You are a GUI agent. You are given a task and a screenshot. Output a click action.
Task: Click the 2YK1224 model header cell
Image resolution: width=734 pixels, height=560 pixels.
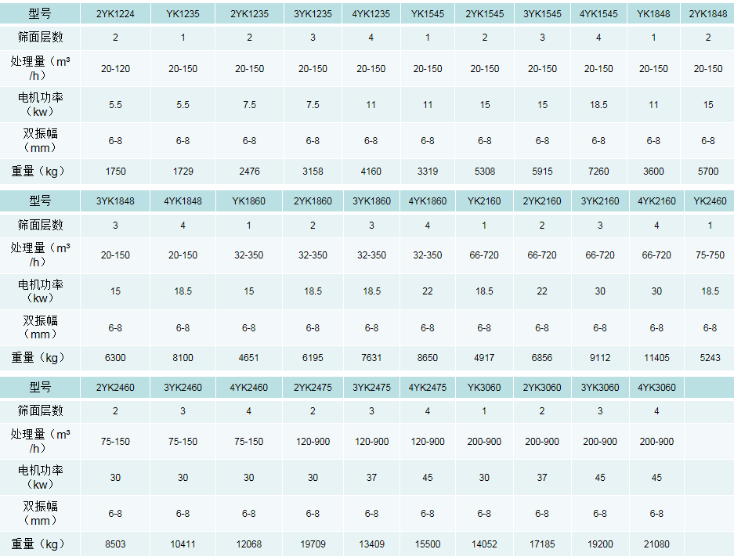coord(115,14)
